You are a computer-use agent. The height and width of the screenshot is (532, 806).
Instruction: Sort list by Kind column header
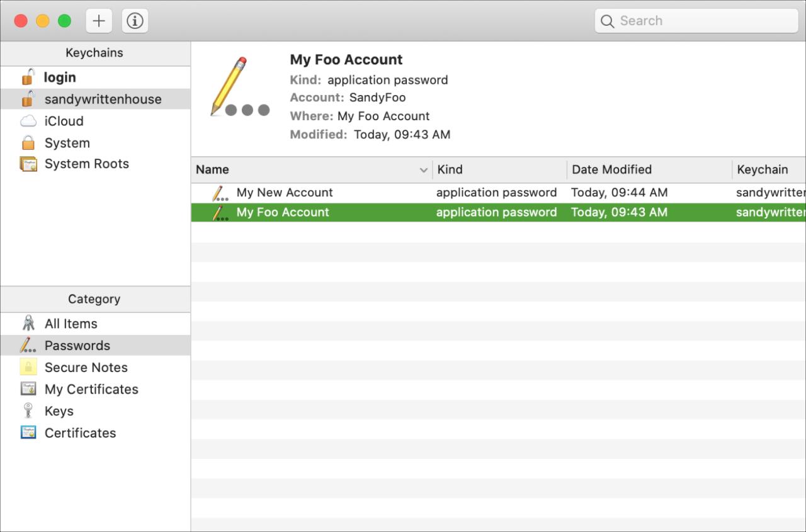450,169
